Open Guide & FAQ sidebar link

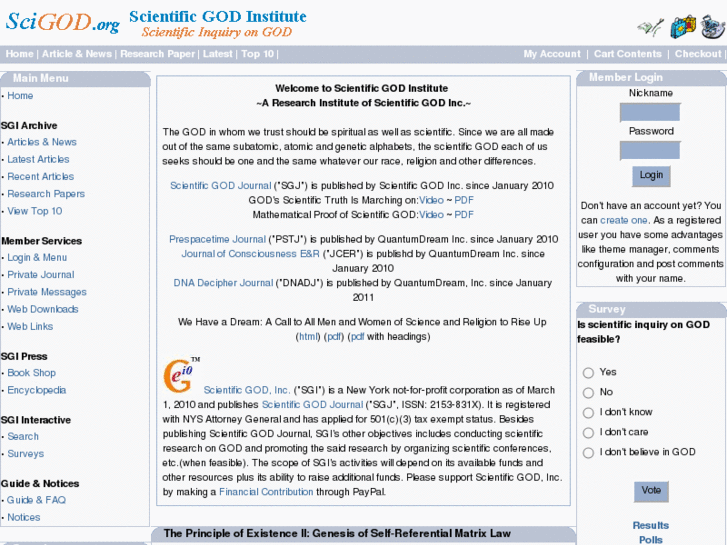tap(36, 500)
